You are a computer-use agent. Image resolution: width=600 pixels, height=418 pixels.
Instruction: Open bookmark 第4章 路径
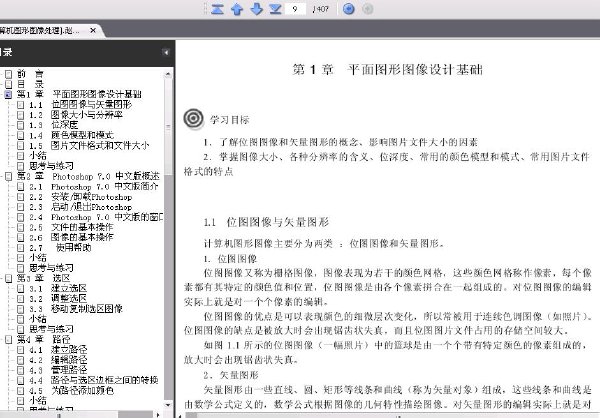click(43, 339)
